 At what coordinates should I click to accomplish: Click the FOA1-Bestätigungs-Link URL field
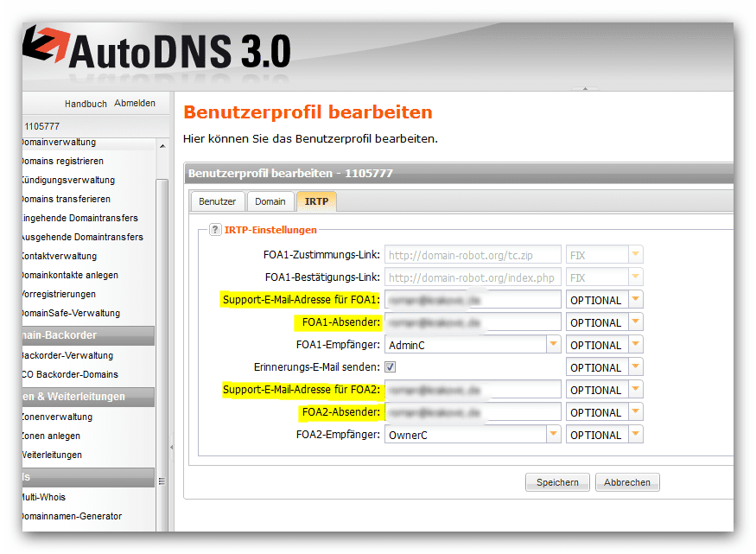point(473,277)
